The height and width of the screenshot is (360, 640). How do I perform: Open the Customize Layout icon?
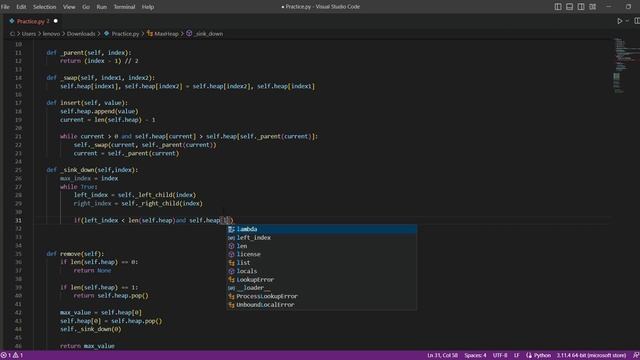point(593,7)
